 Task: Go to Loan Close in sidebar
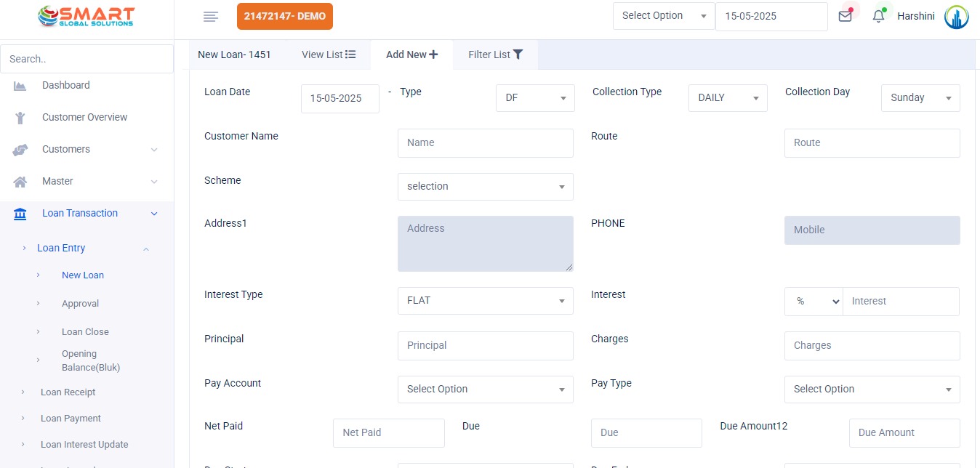point(85,332)
